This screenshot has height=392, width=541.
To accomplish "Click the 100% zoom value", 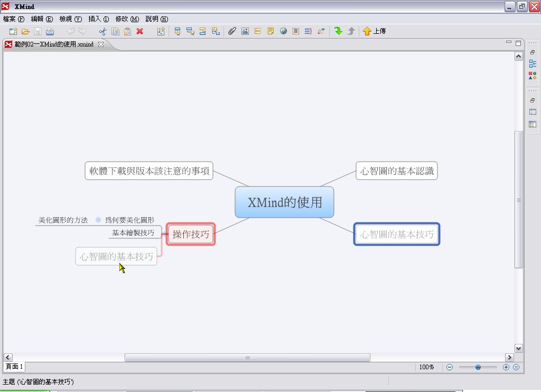I will point(426,367).
